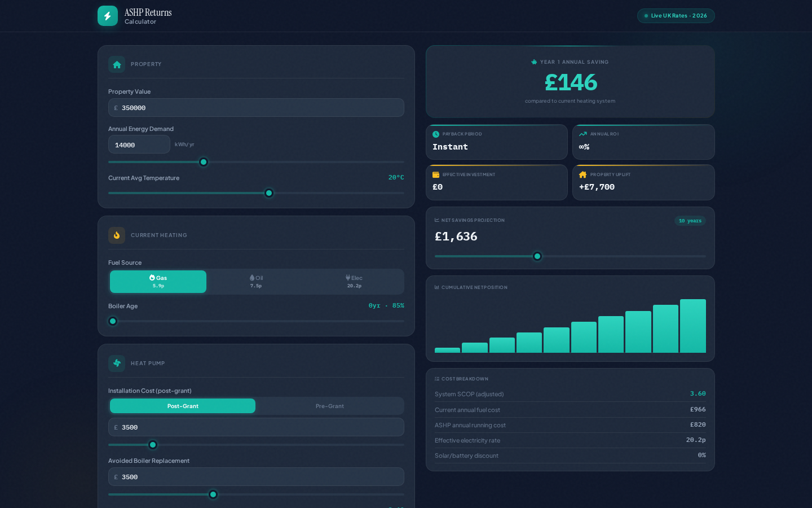
Task: Click the flame icon beside Current Heating
Action: (117, 235)
